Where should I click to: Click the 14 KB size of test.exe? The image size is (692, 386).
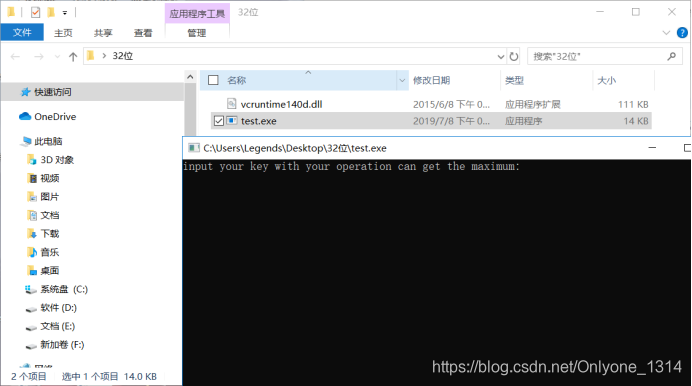click(636, 121)
